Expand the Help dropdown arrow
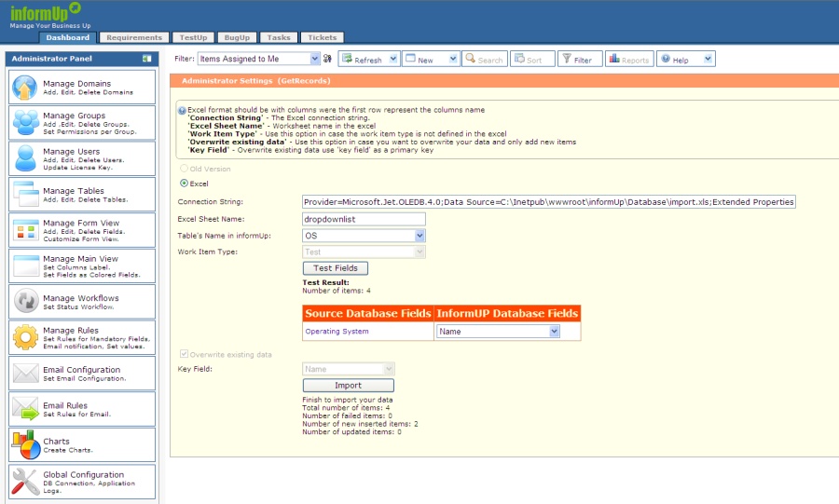Viewport: 839px width, 504px height. tap(708, 59)
